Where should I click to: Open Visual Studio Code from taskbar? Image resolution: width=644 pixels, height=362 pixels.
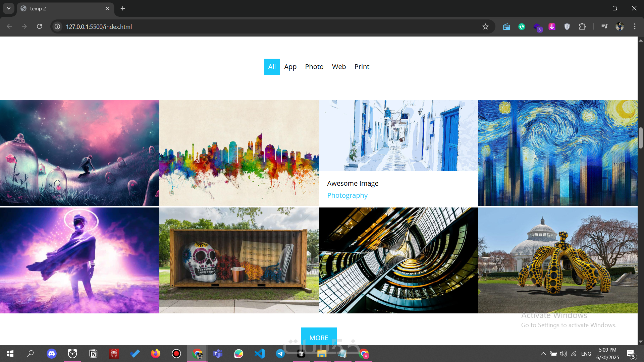[259, 354]
